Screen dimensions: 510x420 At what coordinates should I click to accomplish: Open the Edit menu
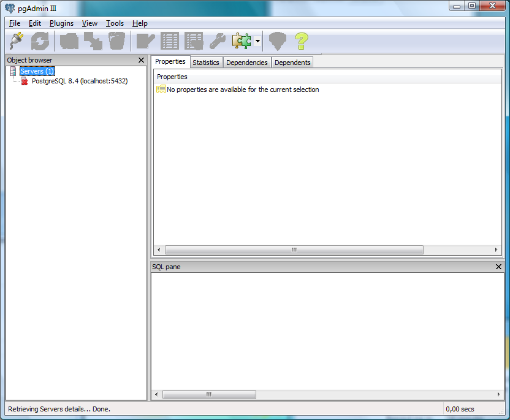[x=35, y=23]
